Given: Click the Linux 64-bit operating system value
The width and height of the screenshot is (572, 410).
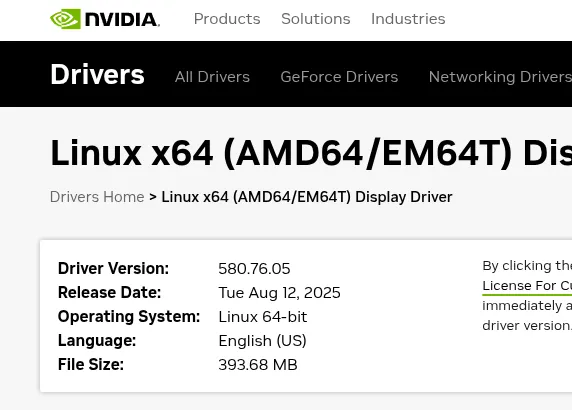Looking at the screenshot, I should (x=263, y=317).
